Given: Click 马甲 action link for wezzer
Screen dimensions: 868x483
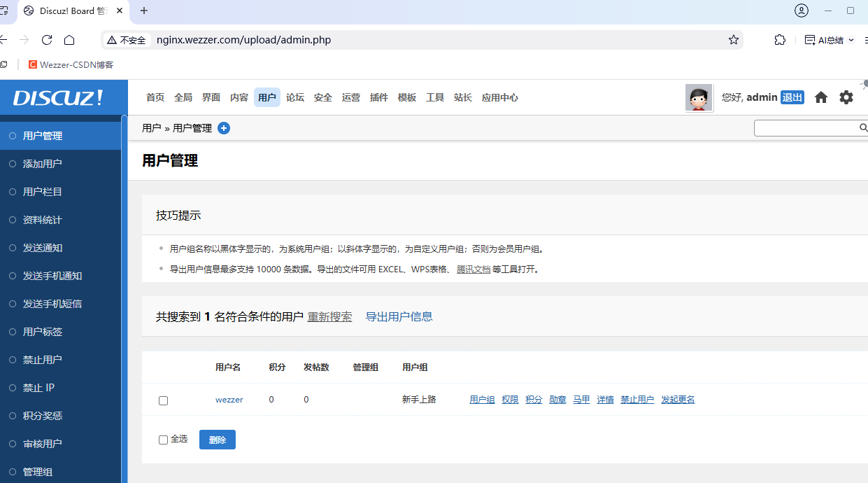Looking at the screenshot, I should [x=581, y=400].
